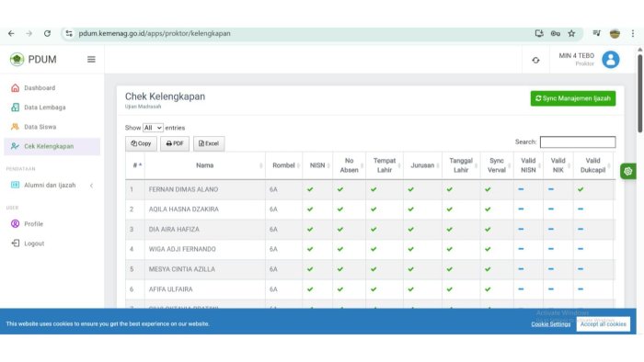Reload the browser page
Screen dimensions: 644x362
47,34
